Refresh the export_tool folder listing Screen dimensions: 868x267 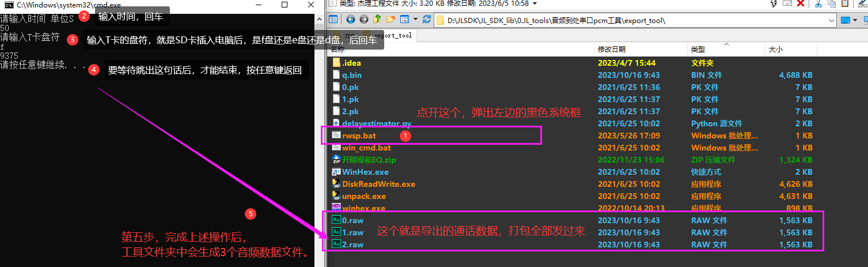(x=427, y=20)
